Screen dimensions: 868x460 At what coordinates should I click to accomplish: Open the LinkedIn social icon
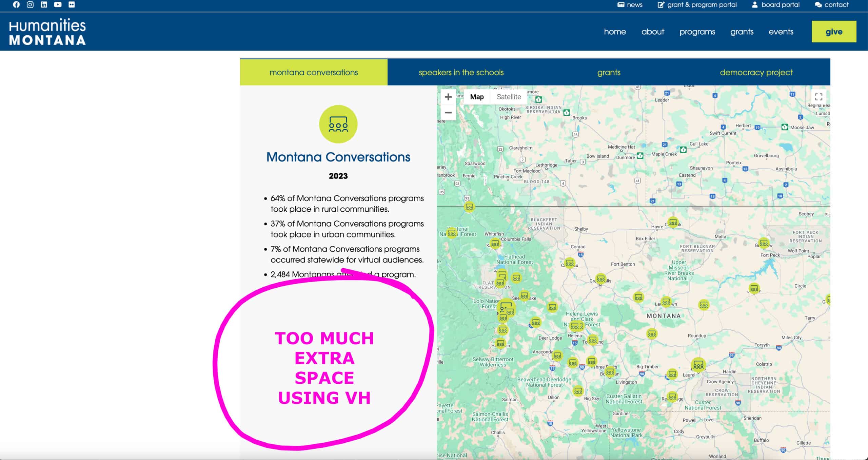44,5
